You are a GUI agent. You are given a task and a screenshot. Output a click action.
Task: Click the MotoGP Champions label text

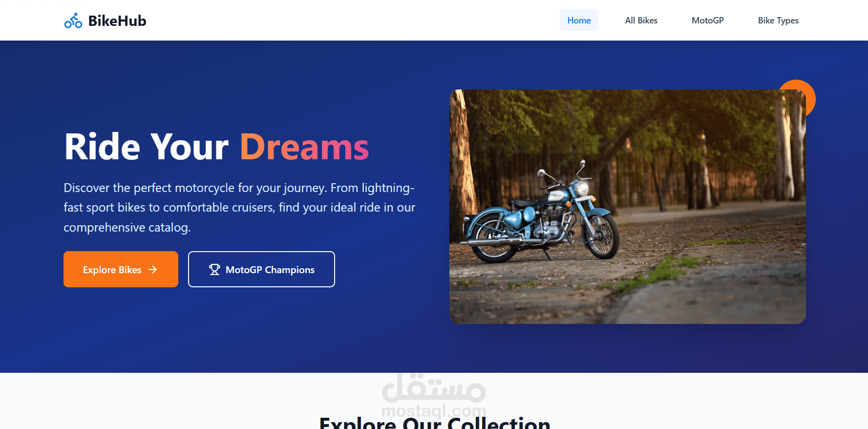pos(270,270)
